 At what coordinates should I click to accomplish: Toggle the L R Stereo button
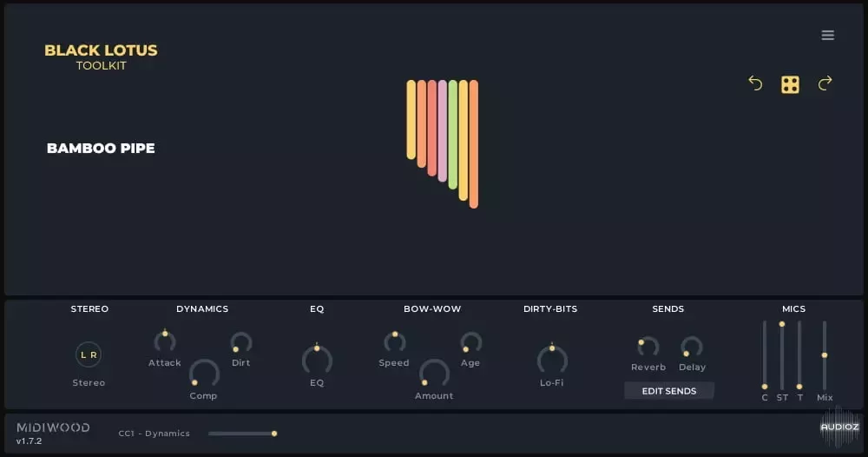(89, 354)
